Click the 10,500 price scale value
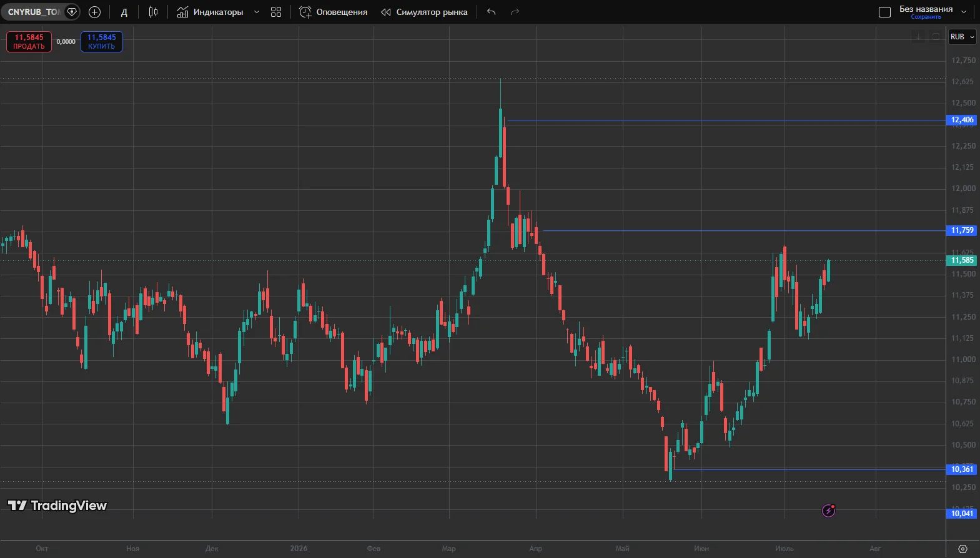The image size is (980, 558). 963,445
